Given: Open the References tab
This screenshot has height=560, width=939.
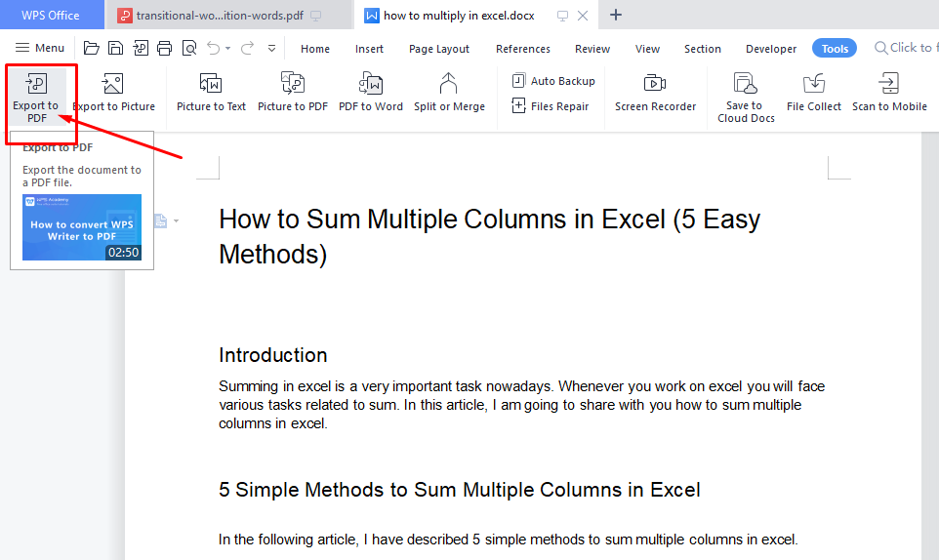Looking at the screenshot, I should [x=523, y=49].
